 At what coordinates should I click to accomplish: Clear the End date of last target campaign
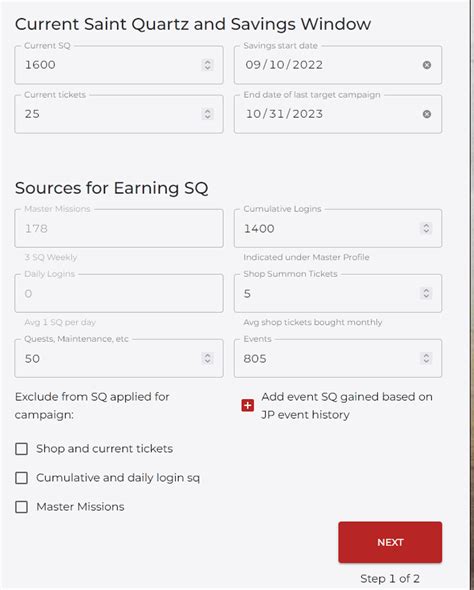click(427, 114)
